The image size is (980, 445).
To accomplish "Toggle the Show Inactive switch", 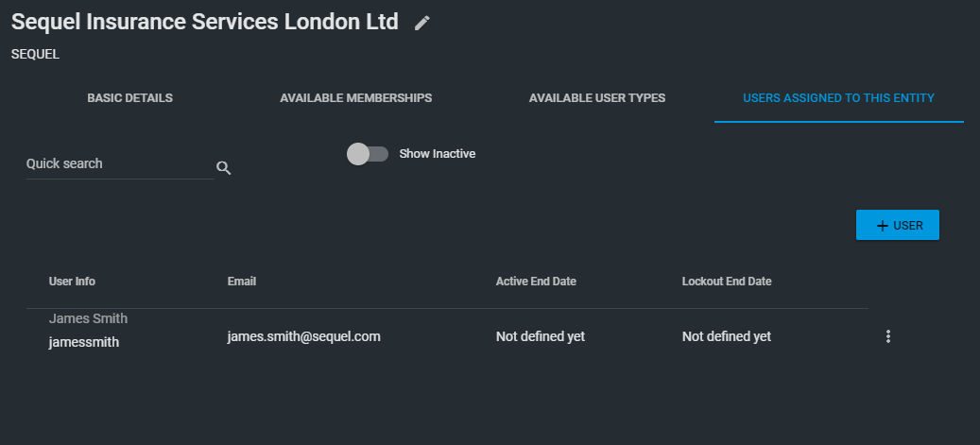I will (368, 154).
